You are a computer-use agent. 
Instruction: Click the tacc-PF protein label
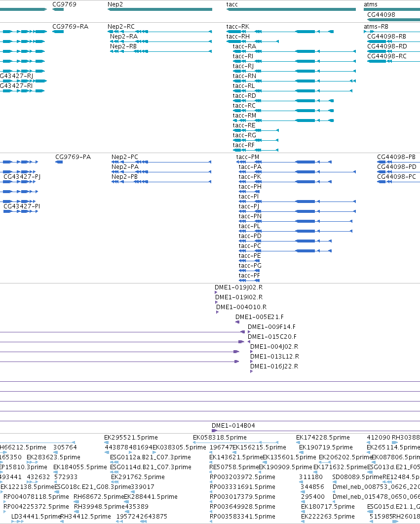tap(249, 276)
